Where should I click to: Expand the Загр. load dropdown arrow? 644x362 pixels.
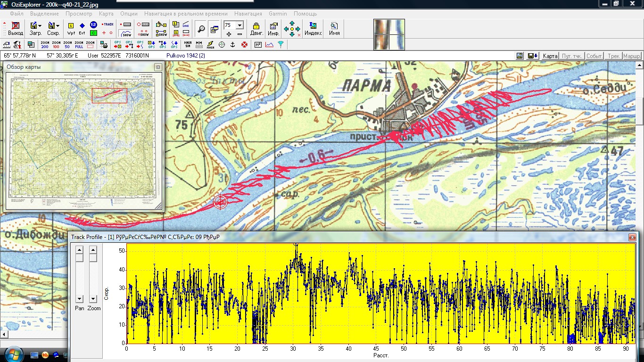tap(40, 25)
